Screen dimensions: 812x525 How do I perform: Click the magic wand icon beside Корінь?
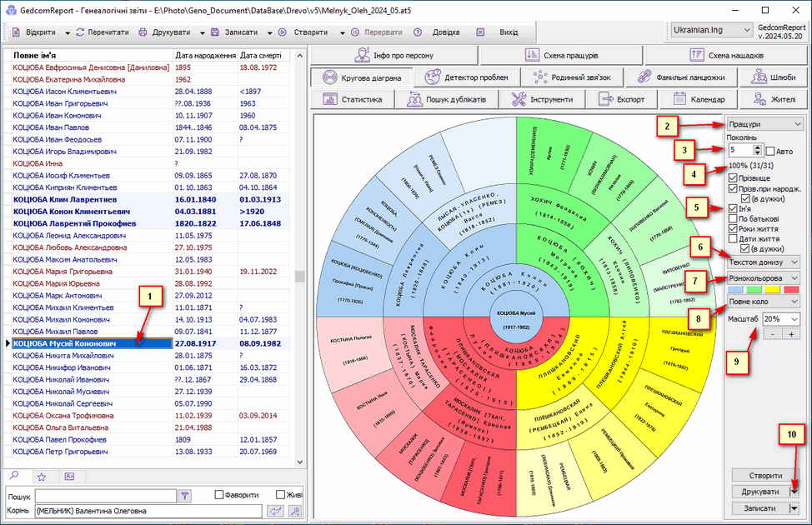(x=293, y=511)
